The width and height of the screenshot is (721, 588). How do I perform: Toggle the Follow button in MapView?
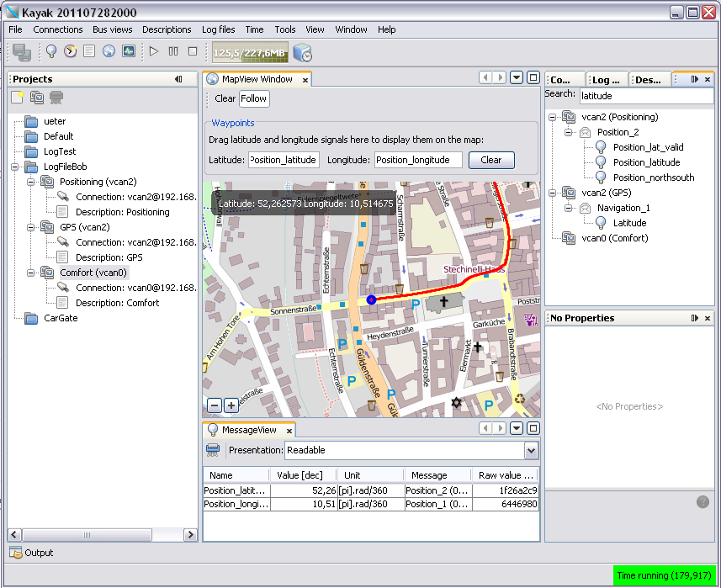pyautogui.click(x=253, y=98)
